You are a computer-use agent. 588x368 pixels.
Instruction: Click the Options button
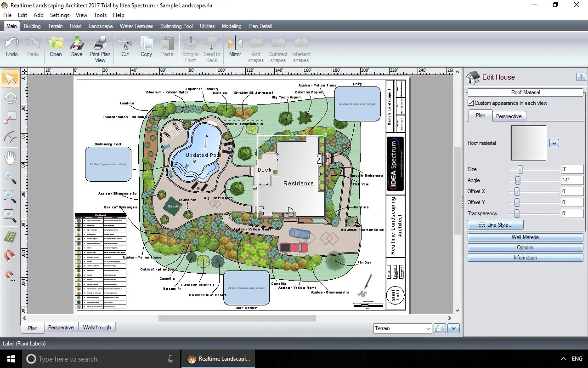[x=526, y=247]
